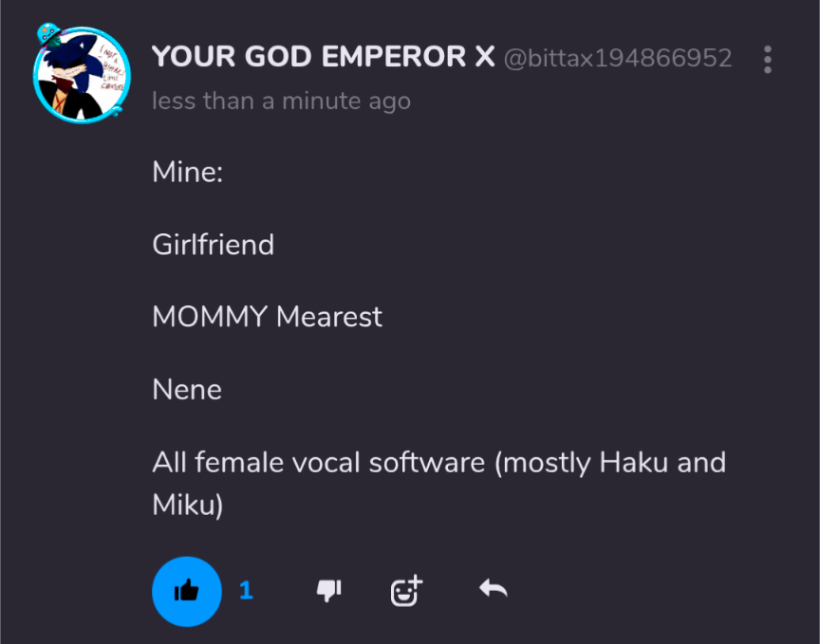This screenshot has width=820, height=644.
Task: View profile via YOUR GOD EMPEROR X name
Action: 323,57
